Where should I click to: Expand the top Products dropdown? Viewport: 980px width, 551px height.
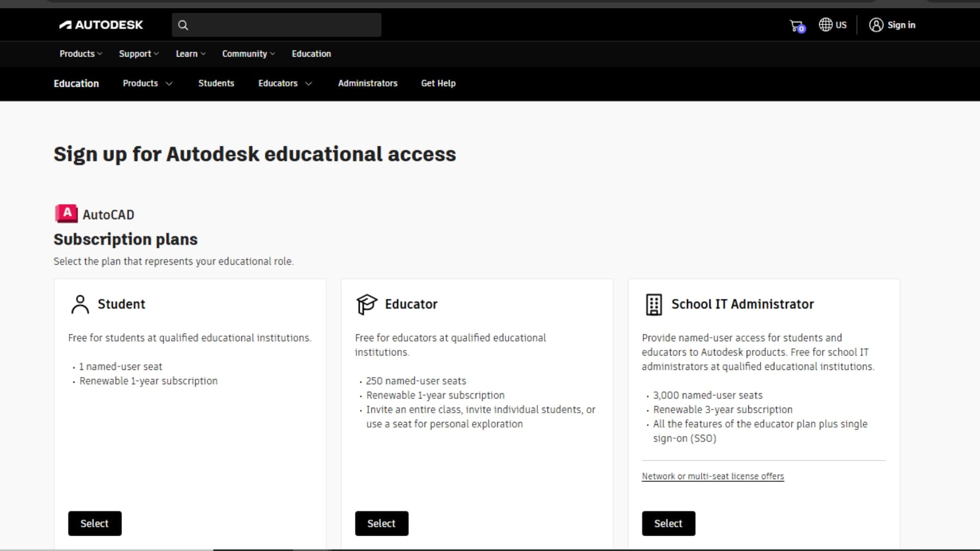(81, 54)
